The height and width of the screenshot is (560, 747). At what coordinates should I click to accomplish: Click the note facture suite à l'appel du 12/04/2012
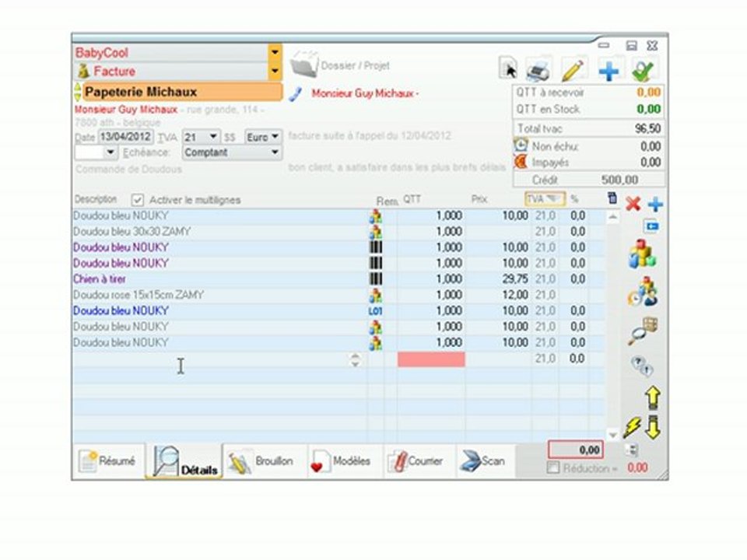[369, 135]
